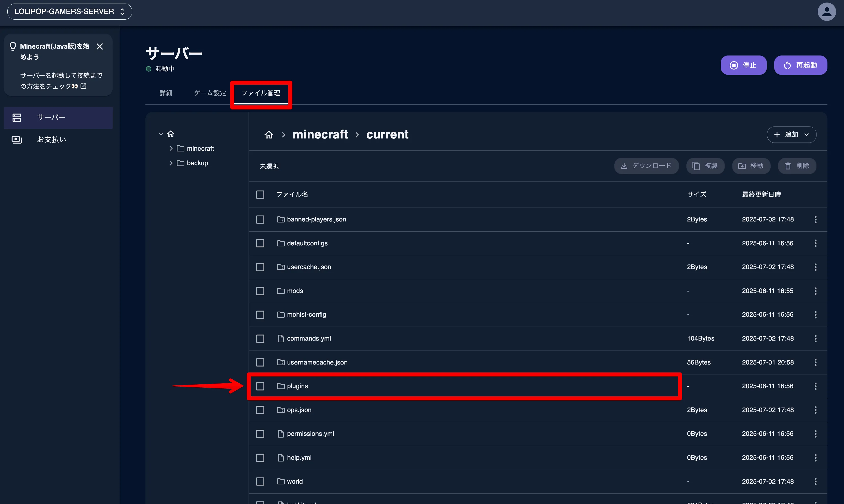Open the LOLIPOP-GAMERS-SERVER selector dropdown
Viewport: 844px width, 504px height.
tap(70, 11)
